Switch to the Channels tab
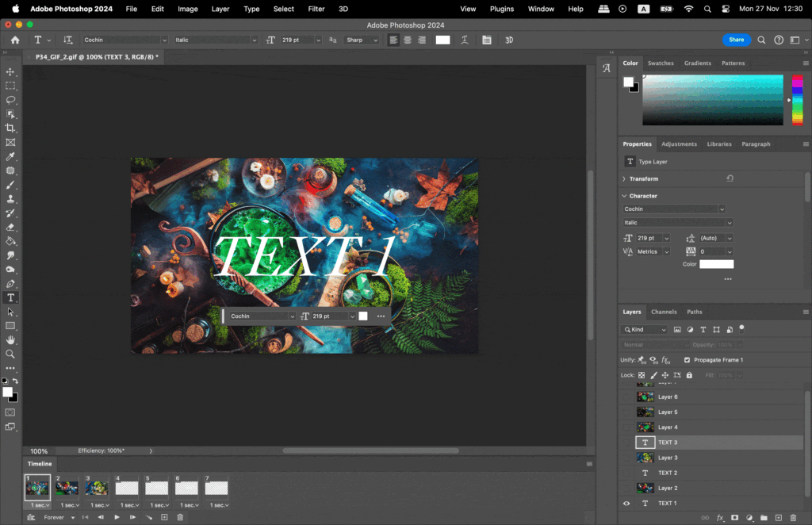 click(665, 312)
